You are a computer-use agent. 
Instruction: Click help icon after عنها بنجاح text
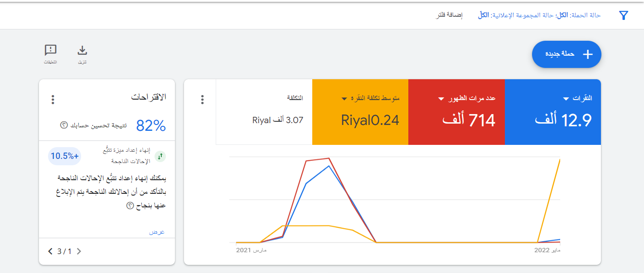coord(130,205)
